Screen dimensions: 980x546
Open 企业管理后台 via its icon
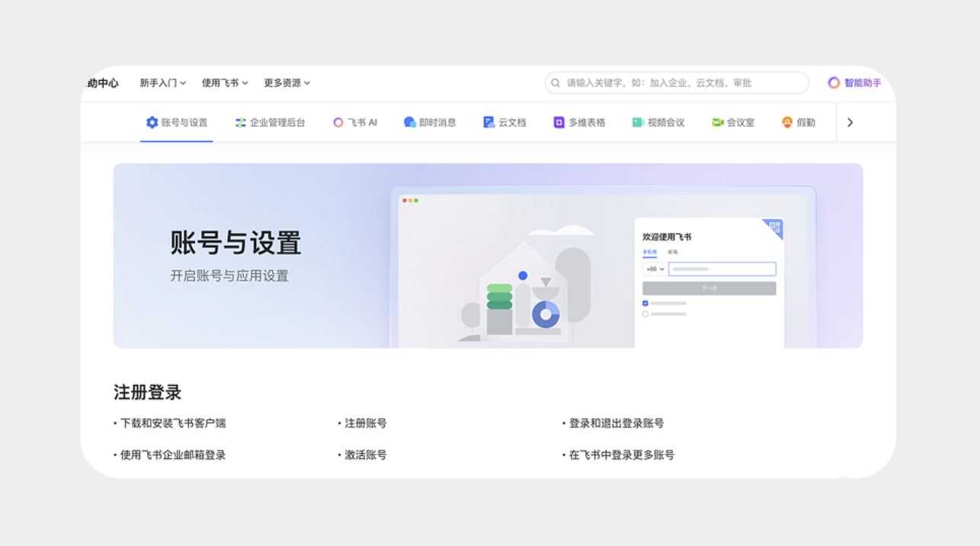pyautogui.click(x=241, y=123)
